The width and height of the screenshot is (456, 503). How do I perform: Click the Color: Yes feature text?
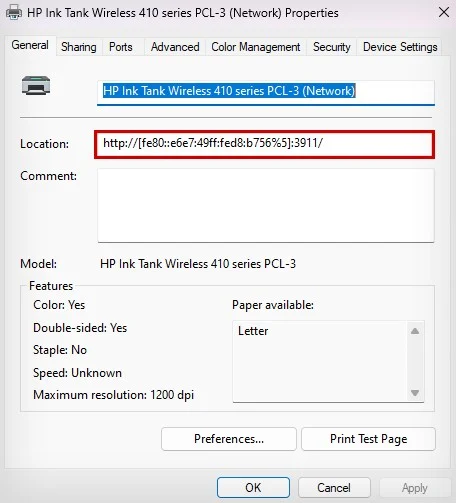59,305
